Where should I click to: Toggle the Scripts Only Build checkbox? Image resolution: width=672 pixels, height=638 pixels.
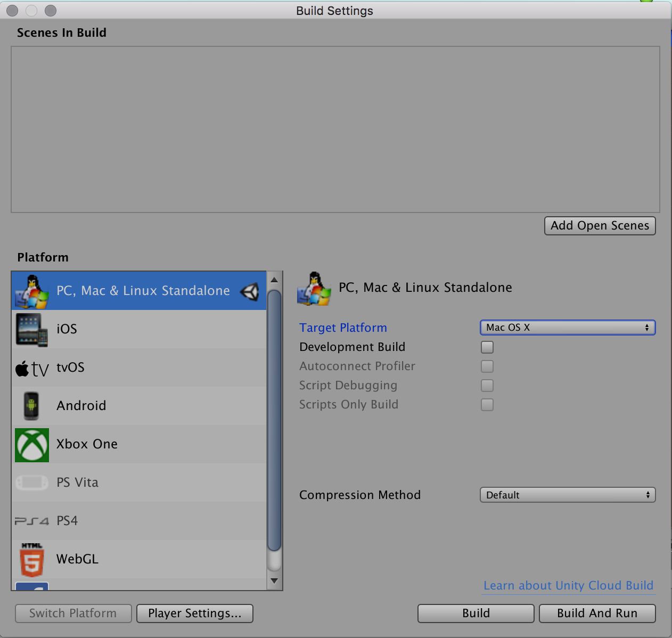coord(487,405)
